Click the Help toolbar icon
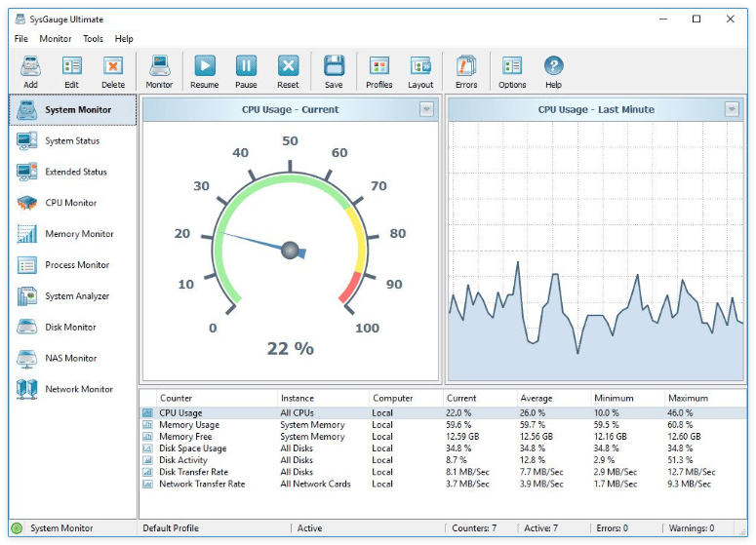 [x=553, y=72]
